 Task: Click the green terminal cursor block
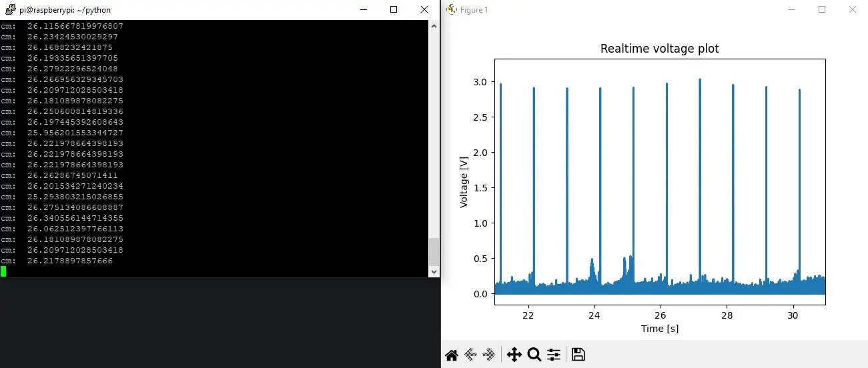pyautogui.click(x=3, y=271)
